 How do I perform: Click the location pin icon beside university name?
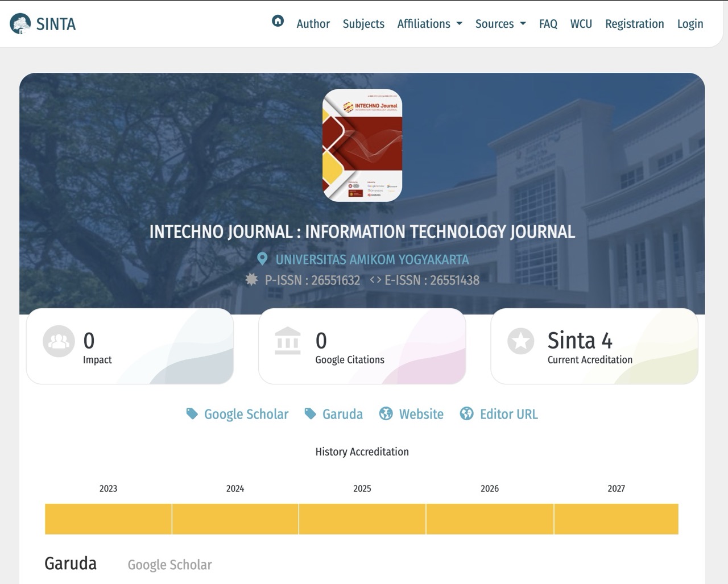pos(262,259)
